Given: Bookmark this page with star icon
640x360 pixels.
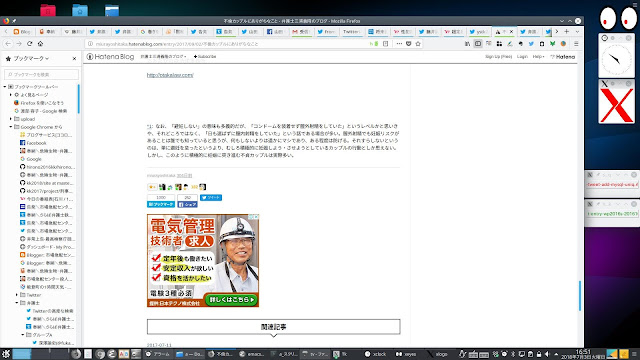Looking at the screenshot, I should click(x=418, y=44).
